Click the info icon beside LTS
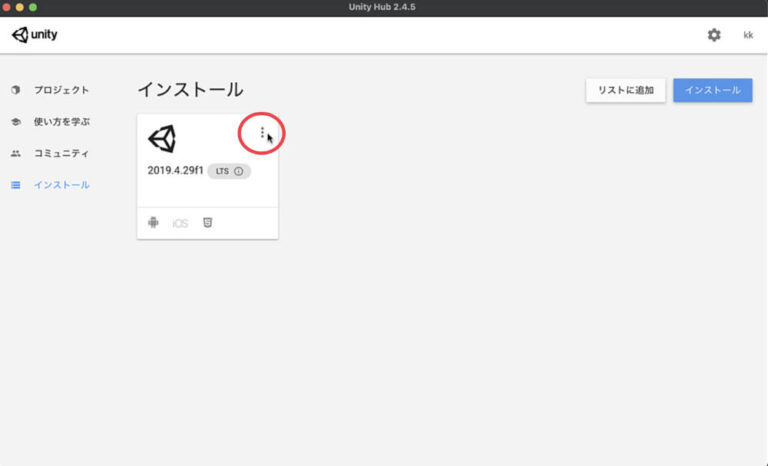768x466 pixels. pyautogui.click(x=239, y=171)
